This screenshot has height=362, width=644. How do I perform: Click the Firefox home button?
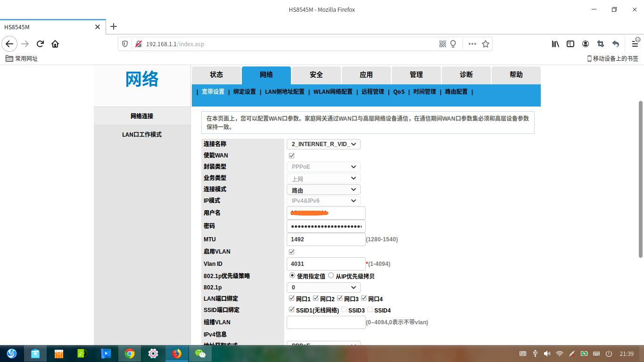pos(55,44)
